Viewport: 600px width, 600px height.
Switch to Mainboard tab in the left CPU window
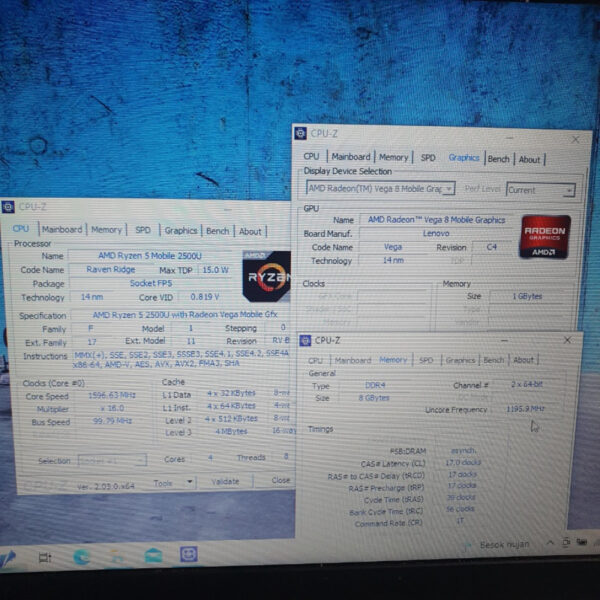pyautogui.click(x=62, y=229)
